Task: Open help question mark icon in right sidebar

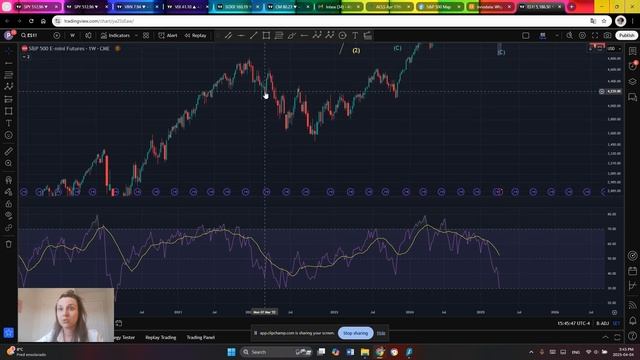Action: coord(632,336)
